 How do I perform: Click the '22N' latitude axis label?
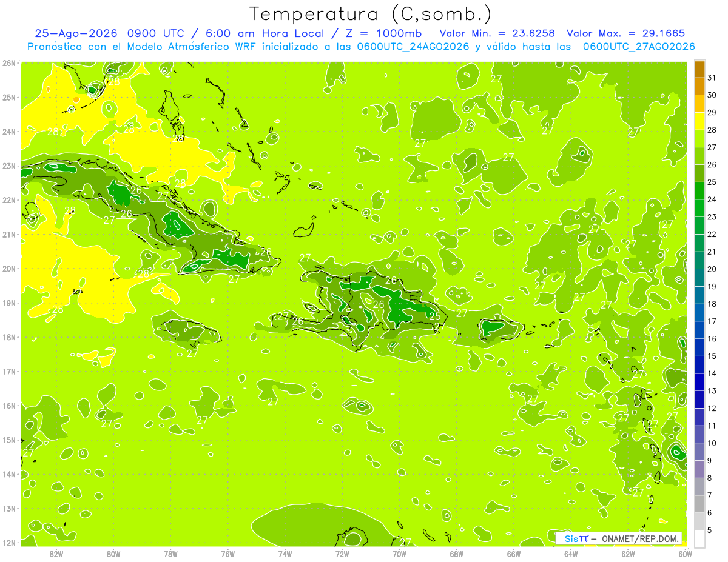9,200
